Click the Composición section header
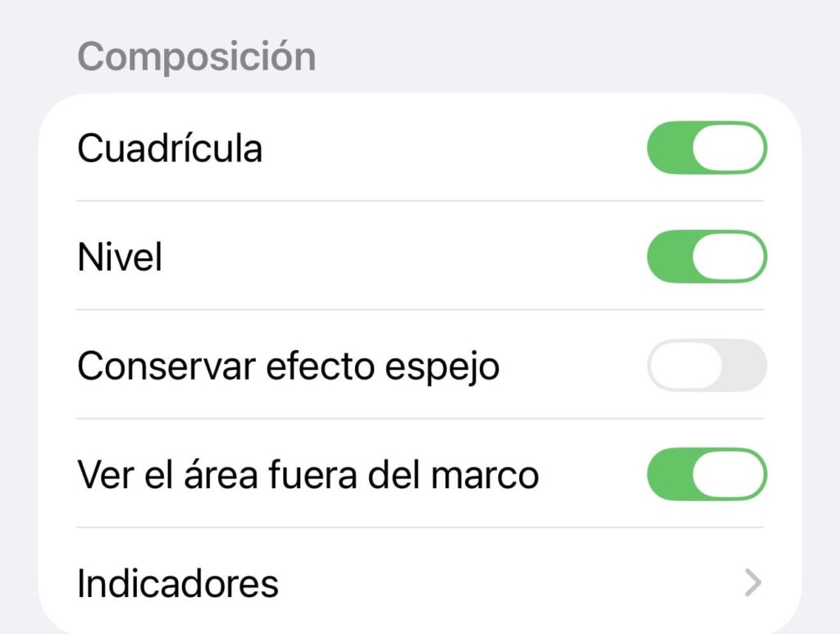The height and width of the screenshot is (634, 840). tap(197, 57)
